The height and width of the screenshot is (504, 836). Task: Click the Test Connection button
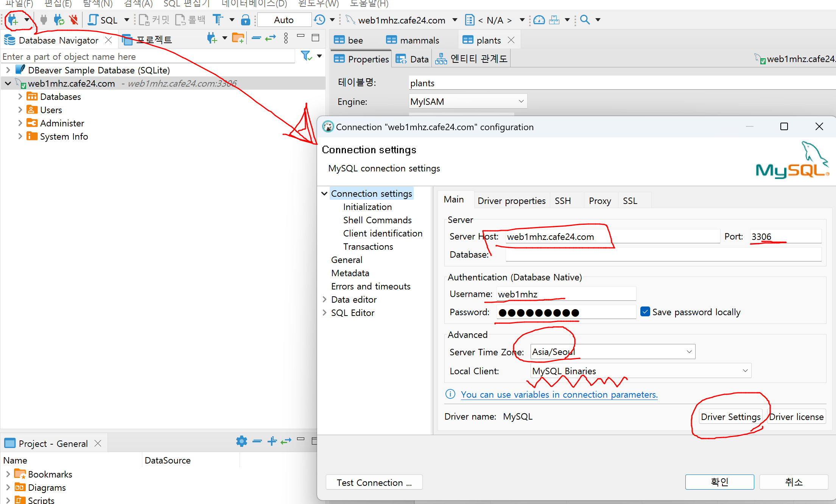click(374, 482)
